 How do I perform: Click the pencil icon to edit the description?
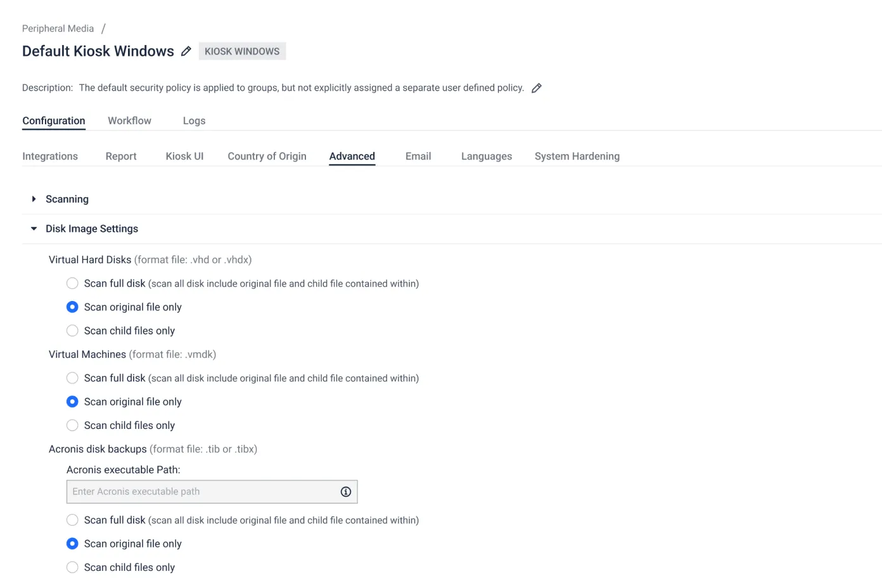pos(537,88)
